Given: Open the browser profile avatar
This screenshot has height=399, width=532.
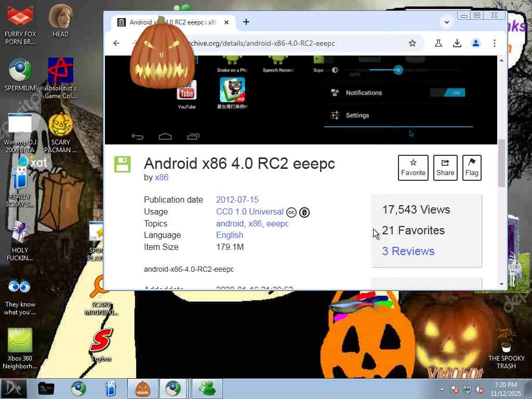Looking at the screenshot, I should (x=476, y=43).
